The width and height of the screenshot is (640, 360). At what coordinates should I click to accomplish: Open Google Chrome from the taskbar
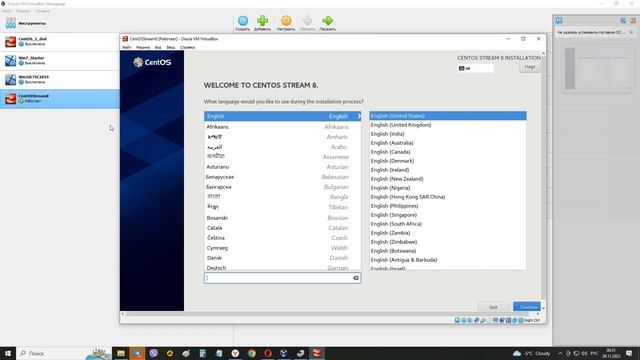251,353
